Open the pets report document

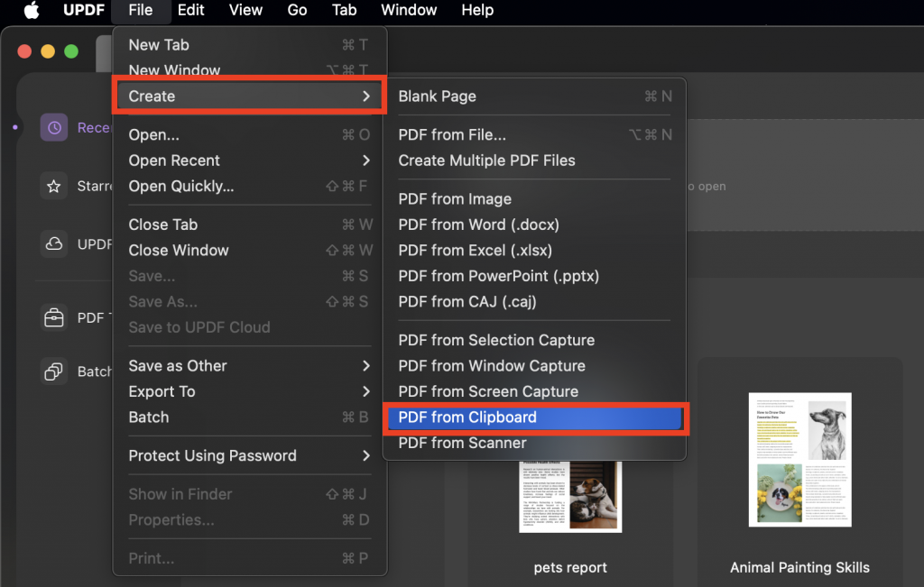(570, 497)
